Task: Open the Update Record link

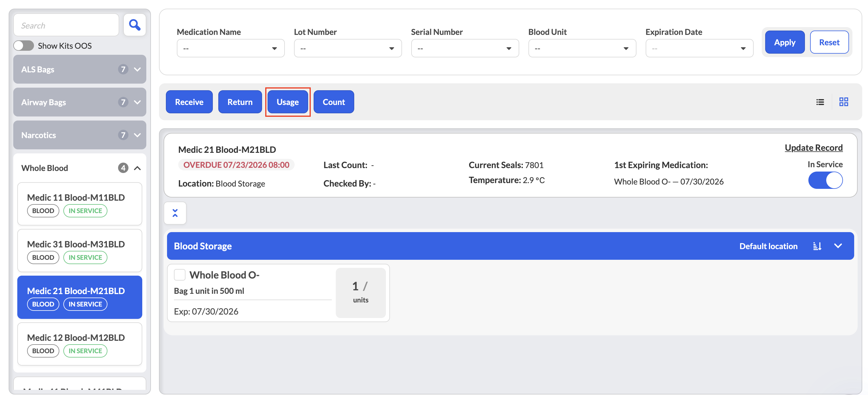Action: click(x=813, y=148)
